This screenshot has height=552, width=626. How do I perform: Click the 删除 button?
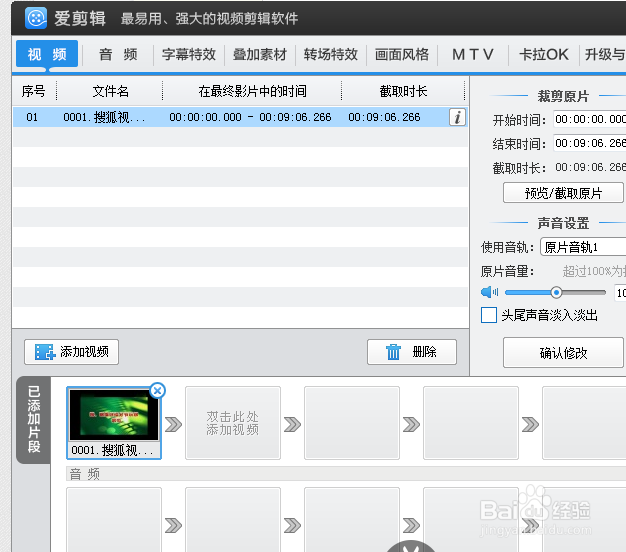coord(412,352)
